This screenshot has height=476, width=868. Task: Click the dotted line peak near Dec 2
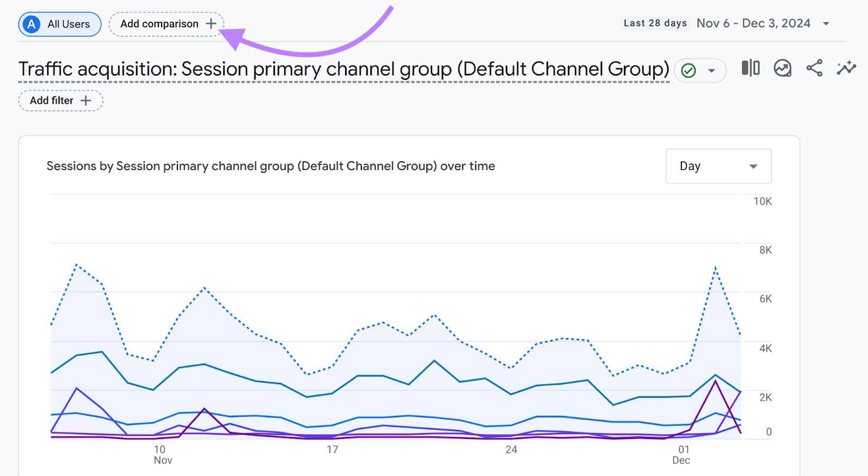pos(716,267)
